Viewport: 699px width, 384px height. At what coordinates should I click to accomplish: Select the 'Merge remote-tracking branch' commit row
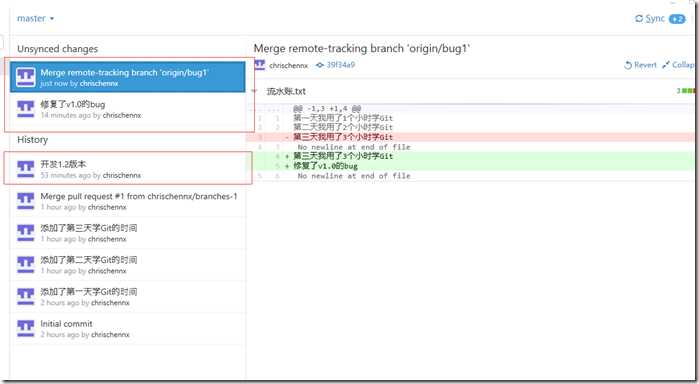(x=127, y=77)
